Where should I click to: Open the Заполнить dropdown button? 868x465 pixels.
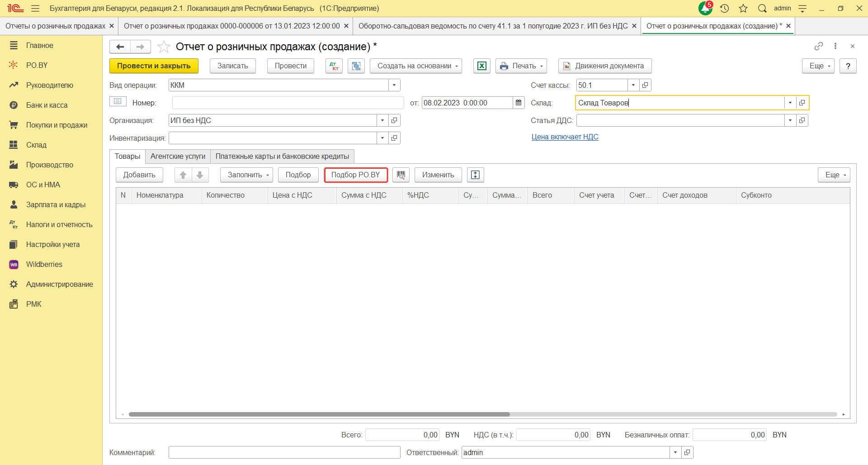[247, 175]
